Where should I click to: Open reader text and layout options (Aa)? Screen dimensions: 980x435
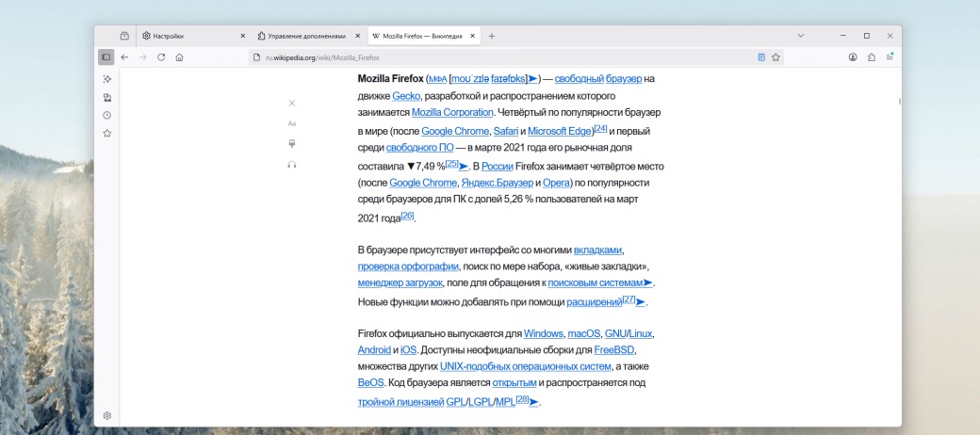(x=292, y=123)
